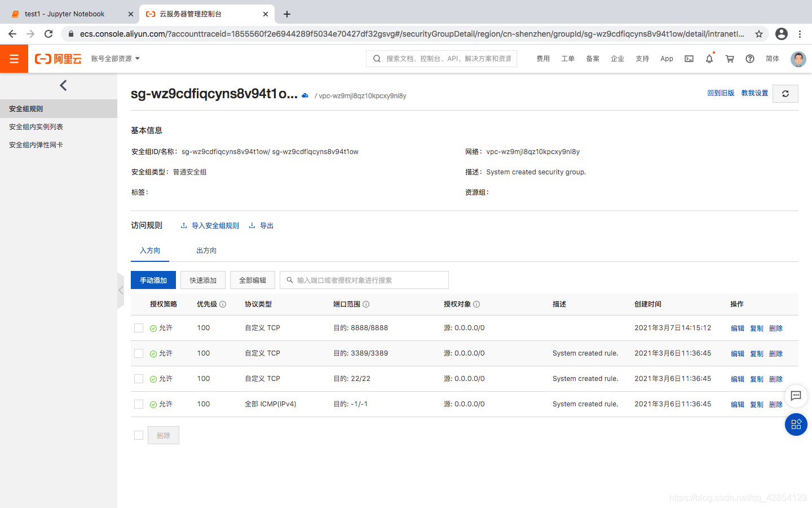Focus the top documentation search box
Screen dimensions: 812x508
coord(442,59)
